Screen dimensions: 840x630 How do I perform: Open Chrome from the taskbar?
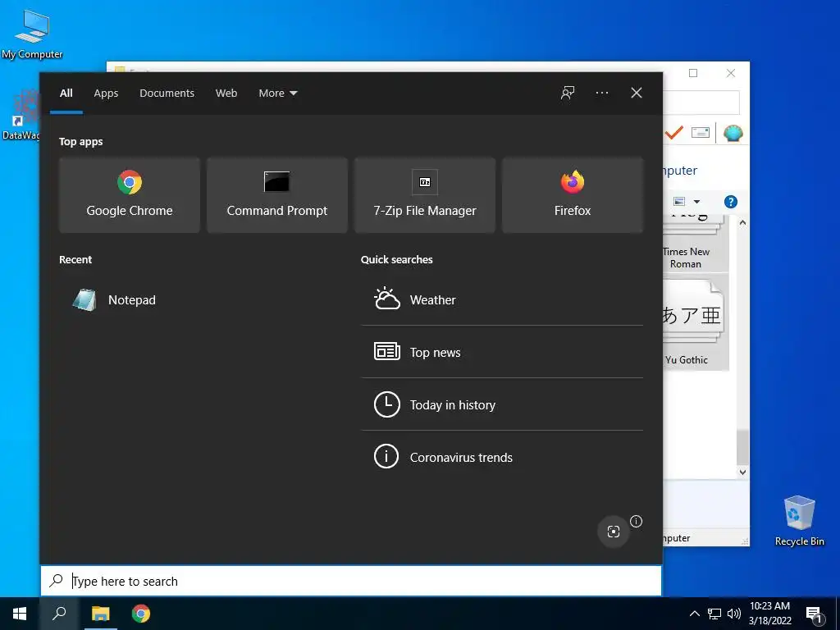click(141, 614)
